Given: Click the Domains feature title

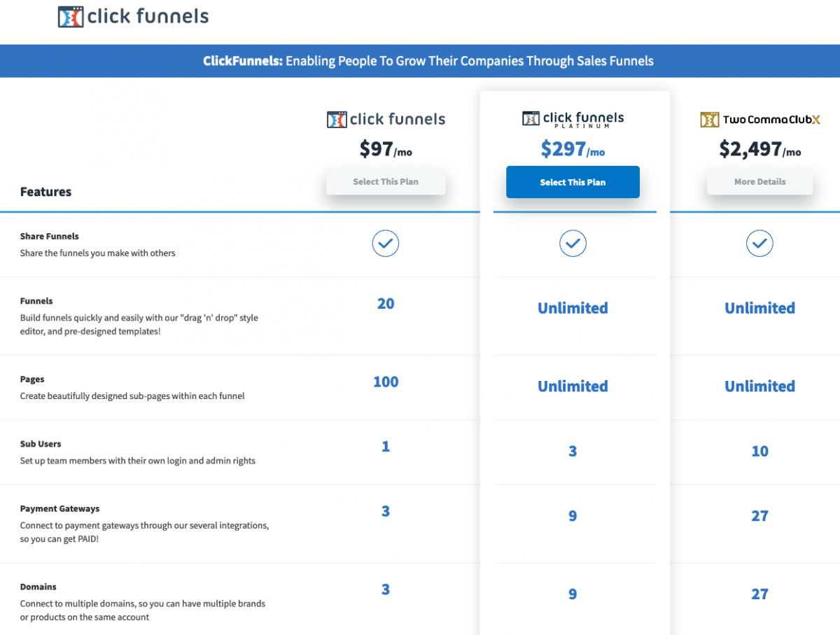Looking at the screenshot, I should [38, 587].
